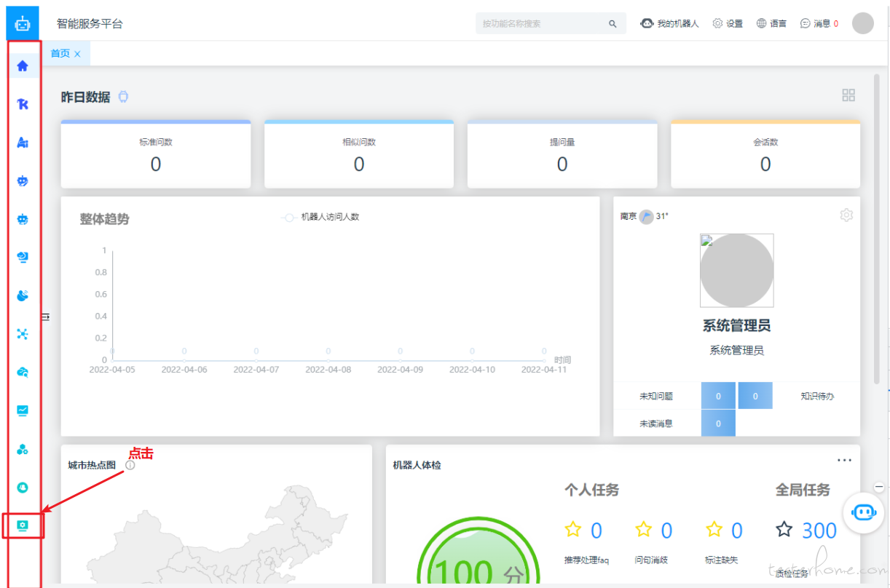
Task: Open the three-dot menu on 机器人体检
Action: 844,460
